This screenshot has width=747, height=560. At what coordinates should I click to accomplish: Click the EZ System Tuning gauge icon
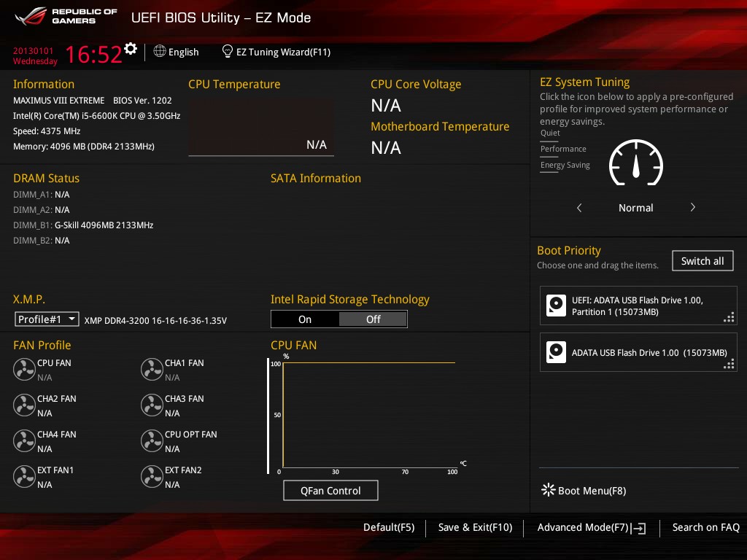636,163
